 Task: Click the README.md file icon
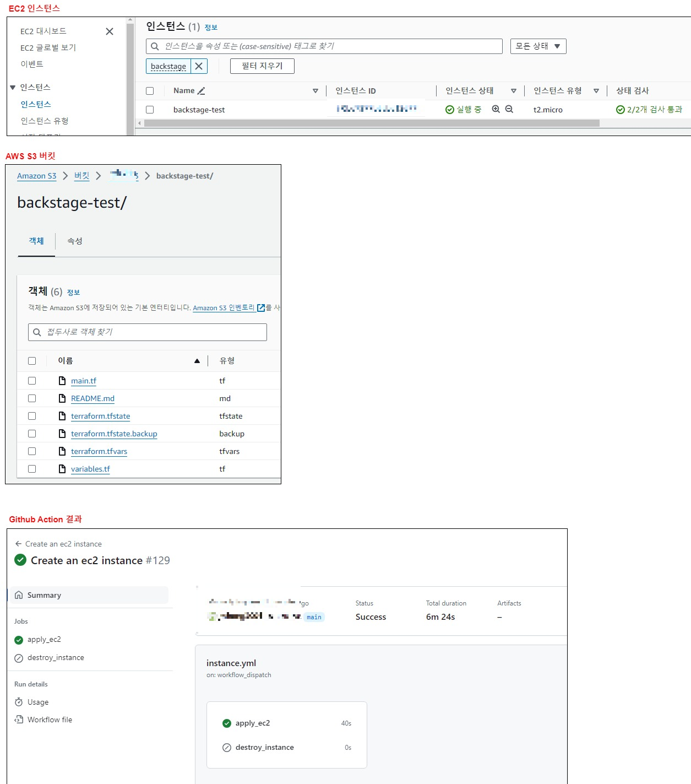pos(62,398)
